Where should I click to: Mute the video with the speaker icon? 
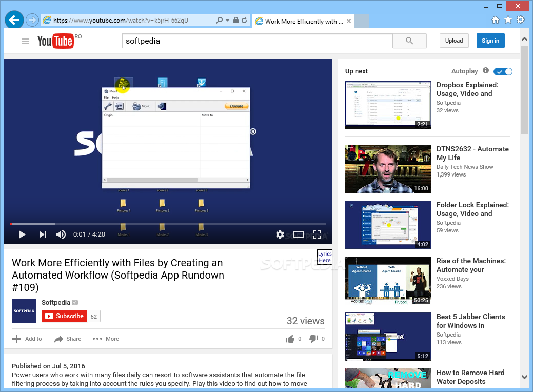coord(61,234)
